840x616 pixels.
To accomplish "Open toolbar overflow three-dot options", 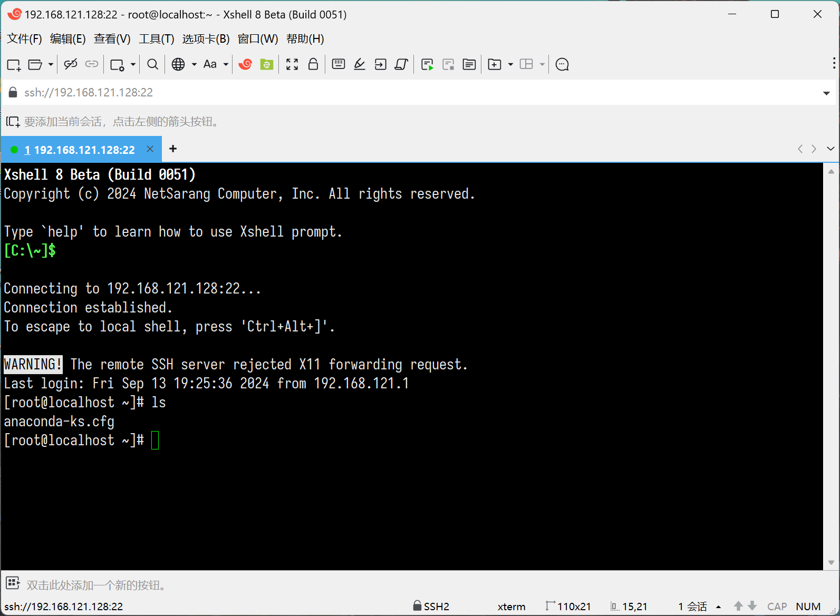I will point(834,63).
